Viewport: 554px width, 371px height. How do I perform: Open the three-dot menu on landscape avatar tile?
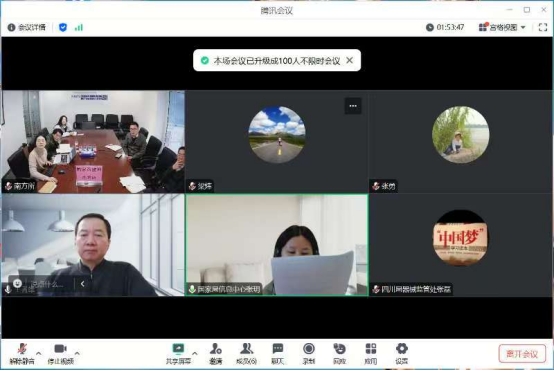pos(353,106)
